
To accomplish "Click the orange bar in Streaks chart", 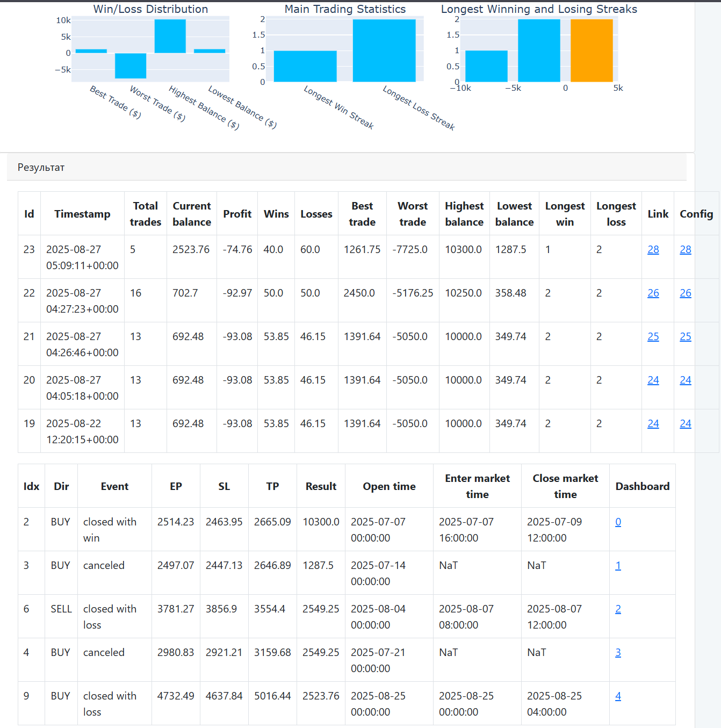I will point(592,51).
